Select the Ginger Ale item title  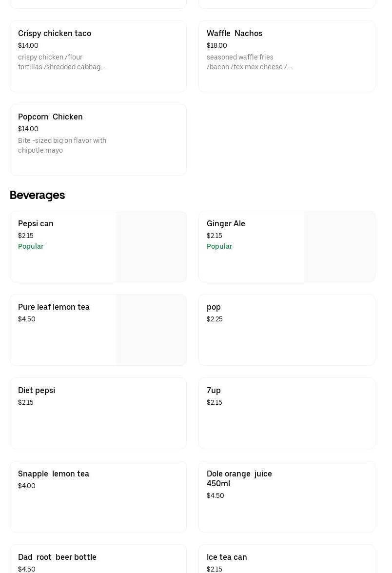click(x=226, y=224)
